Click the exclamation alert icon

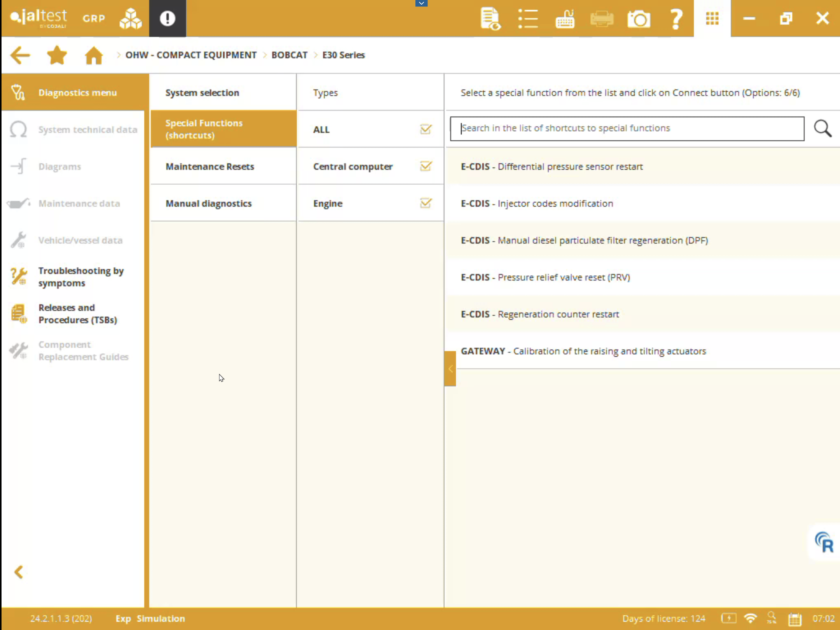point(167,18)
